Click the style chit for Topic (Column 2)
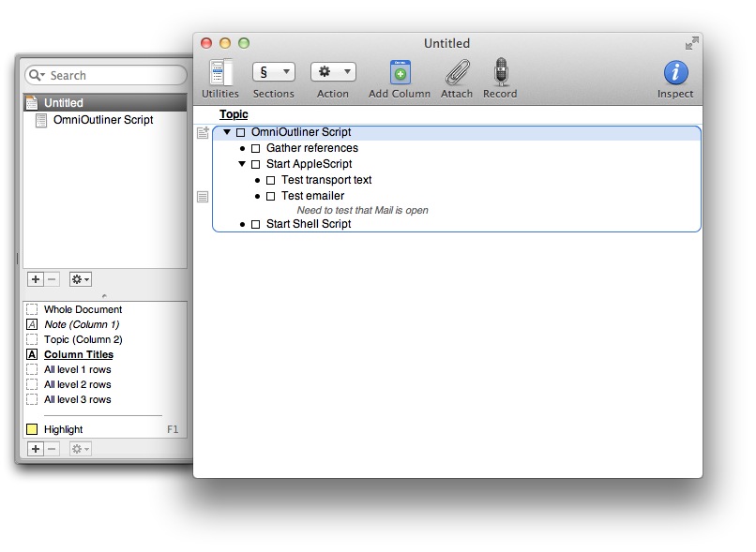The height and width of the screenshot is (552, 756). [32, 339]
